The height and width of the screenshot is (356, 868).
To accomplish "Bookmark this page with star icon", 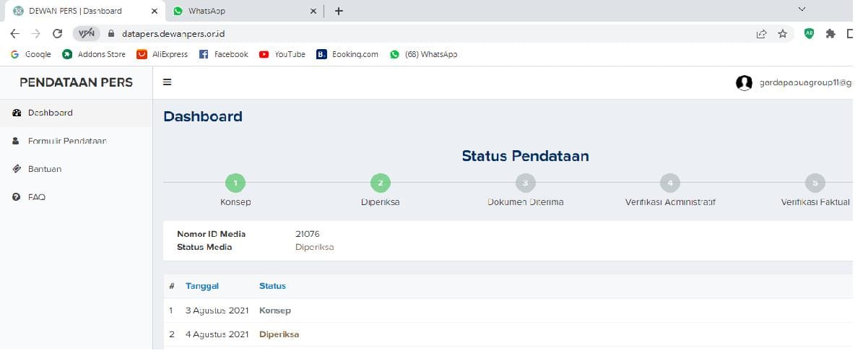I will [x=782, y=33].
